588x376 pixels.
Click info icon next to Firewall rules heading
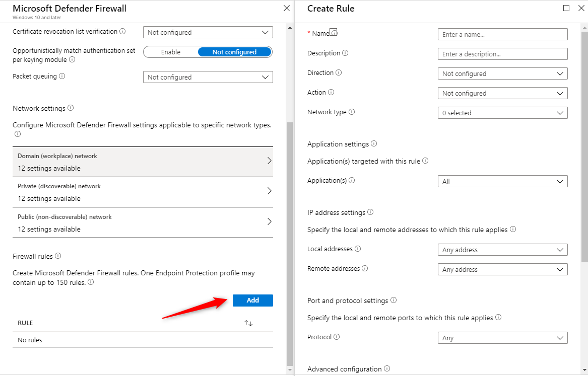coord(58,256)
